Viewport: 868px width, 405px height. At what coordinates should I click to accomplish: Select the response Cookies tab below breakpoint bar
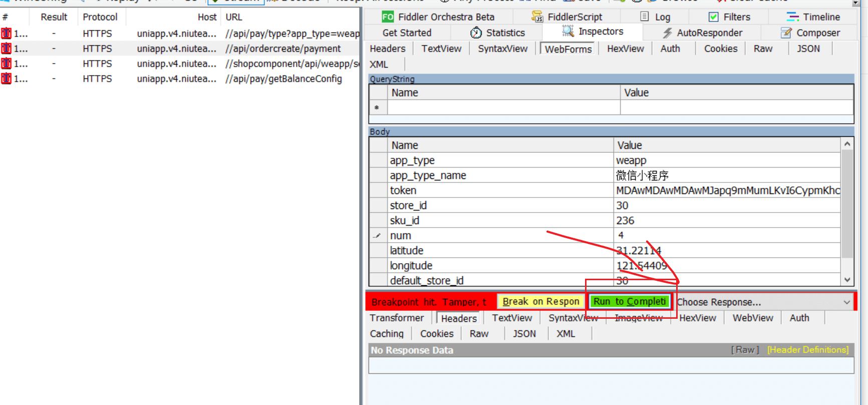point(437,334)
